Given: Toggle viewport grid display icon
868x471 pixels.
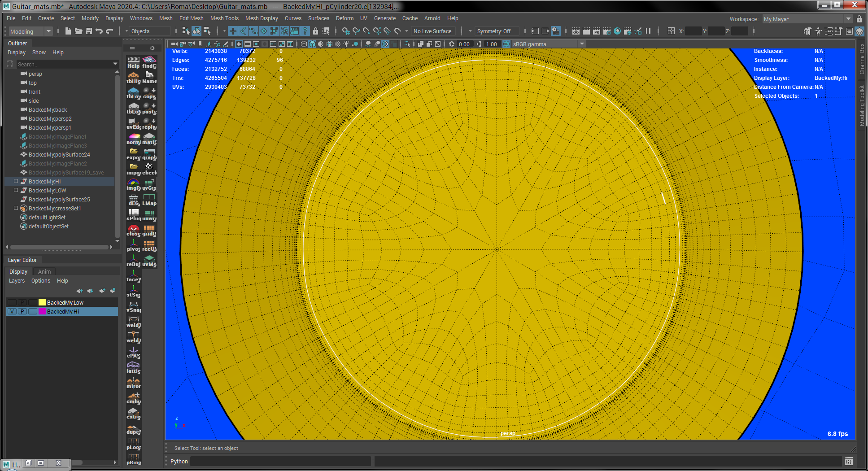Looking at the screenshot, I should coord(239,44).
